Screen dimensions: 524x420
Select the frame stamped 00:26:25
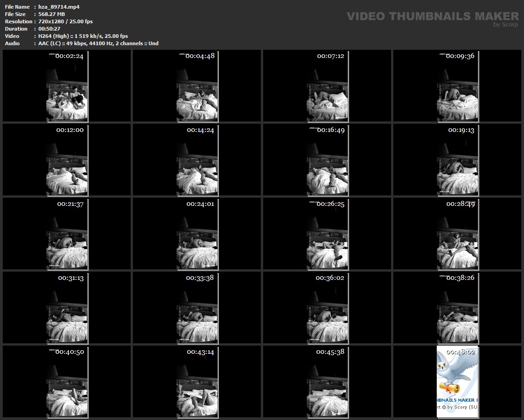[328, 234]
